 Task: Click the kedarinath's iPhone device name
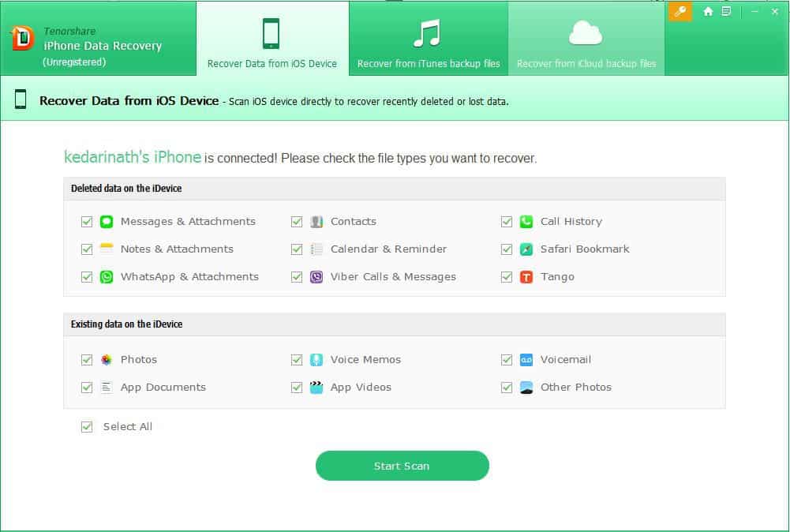133,157
